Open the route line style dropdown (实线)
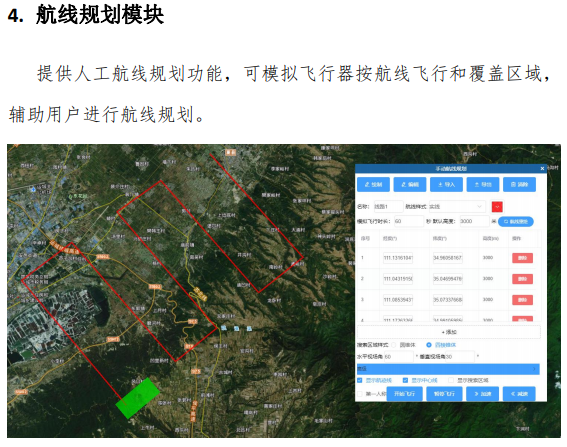Screen dimensions: 567x447 click(457, 207)
